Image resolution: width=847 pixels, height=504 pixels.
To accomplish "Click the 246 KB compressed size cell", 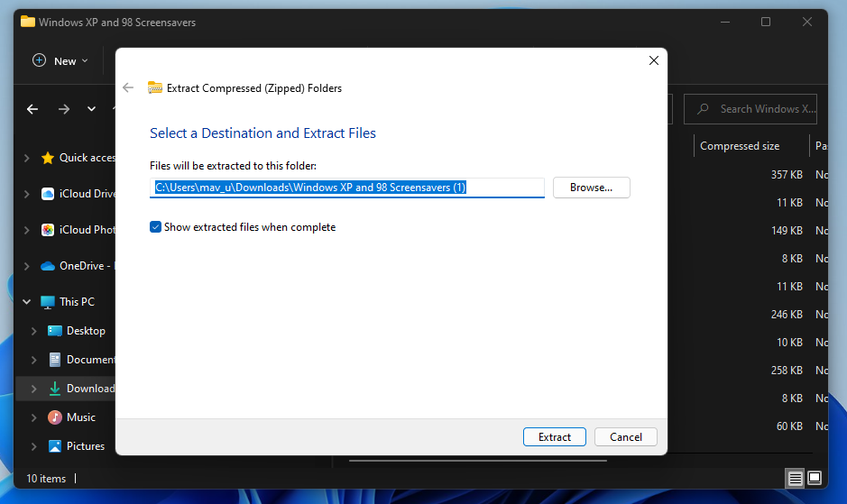I will click(787, 315).
